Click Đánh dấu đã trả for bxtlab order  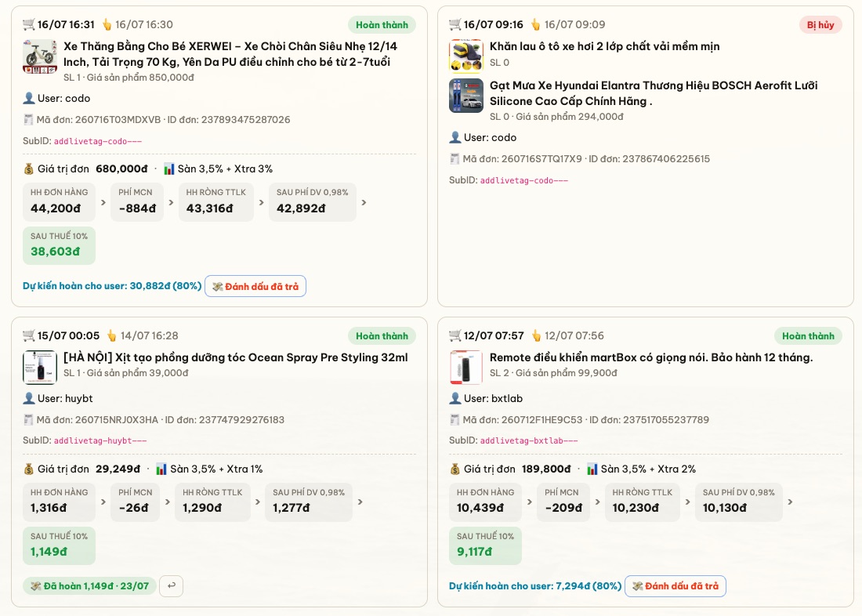click(x=675, y=585)
